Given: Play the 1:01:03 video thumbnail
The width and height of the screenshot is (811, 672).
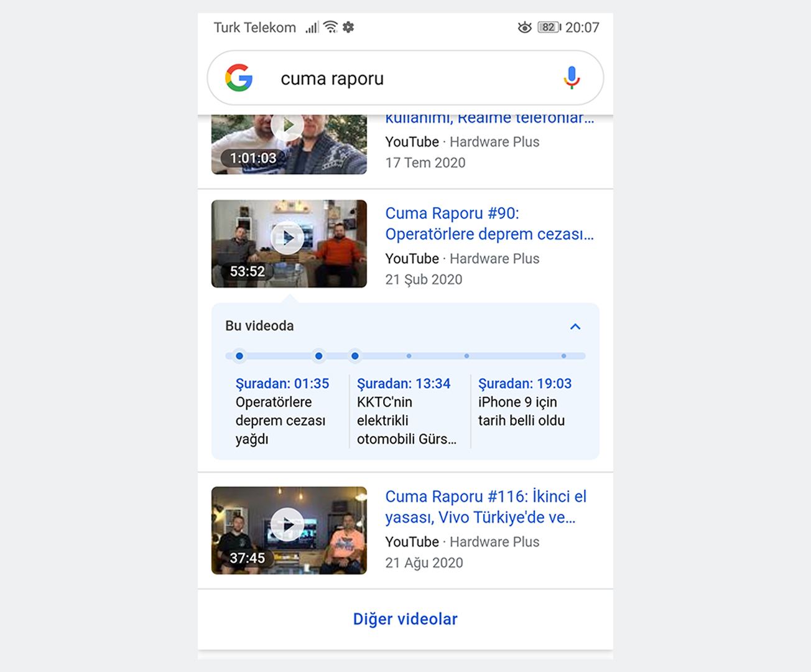Looking at the screenshot, I should tap(289, 144).
